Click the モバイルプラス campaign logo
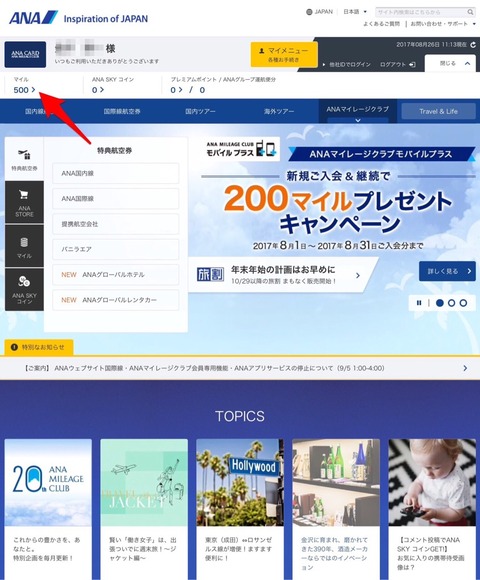 (x=241, y=149)
